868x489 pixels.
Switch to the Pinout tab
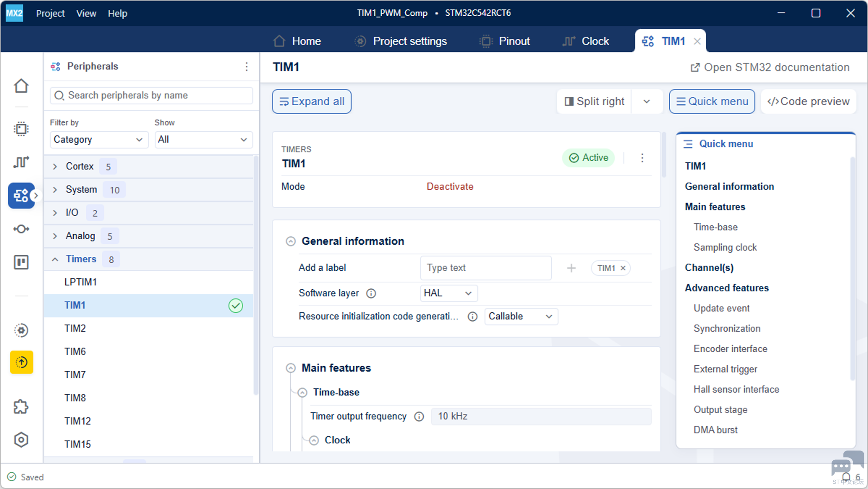505,41
